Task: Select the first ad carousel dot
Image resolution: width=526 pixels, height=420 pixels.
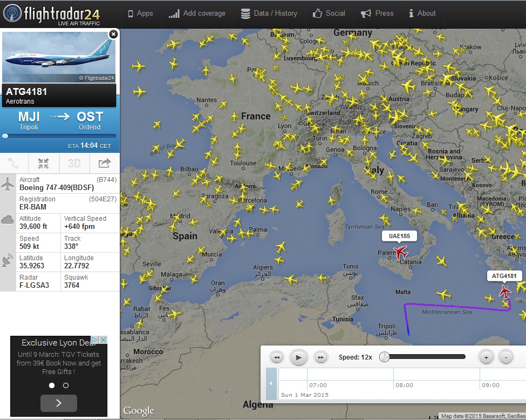Action: pyautogui.click(x=52, y=385)
